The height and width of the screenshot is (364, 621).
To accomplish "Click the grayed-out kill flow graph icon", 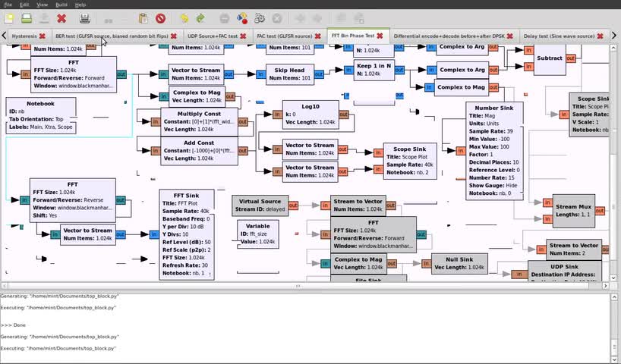I will [x=277, y=18].
